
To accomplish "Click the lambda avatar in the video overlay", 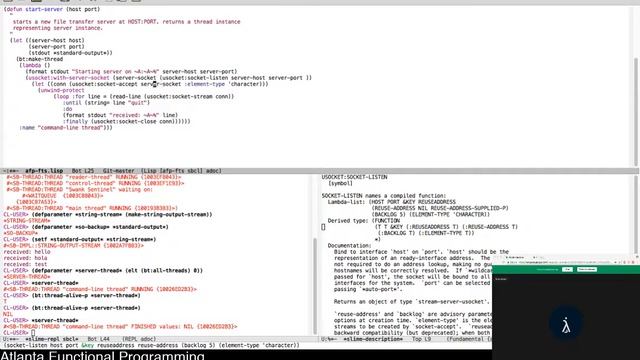I will (566, 324).
